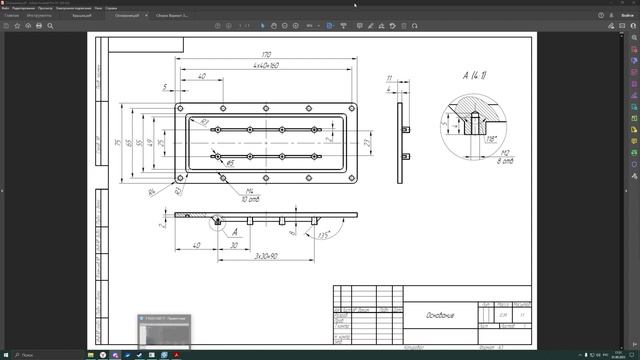Save the PDF with the floppy disk icon

(6, 26)
